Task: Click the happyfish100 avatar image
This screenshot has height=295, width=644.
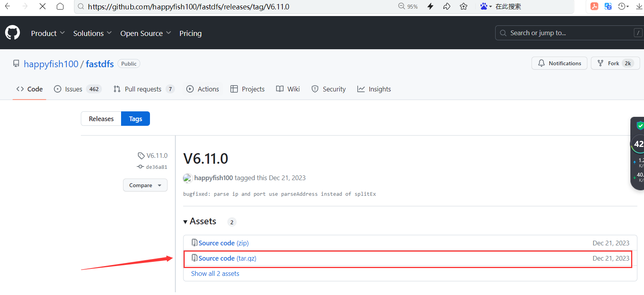Action: click(187, 178)
